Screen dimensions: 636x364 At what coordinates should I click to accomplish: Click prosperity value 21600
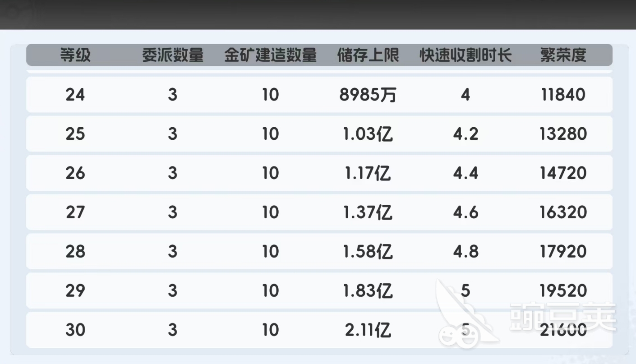tap(563, 330)
